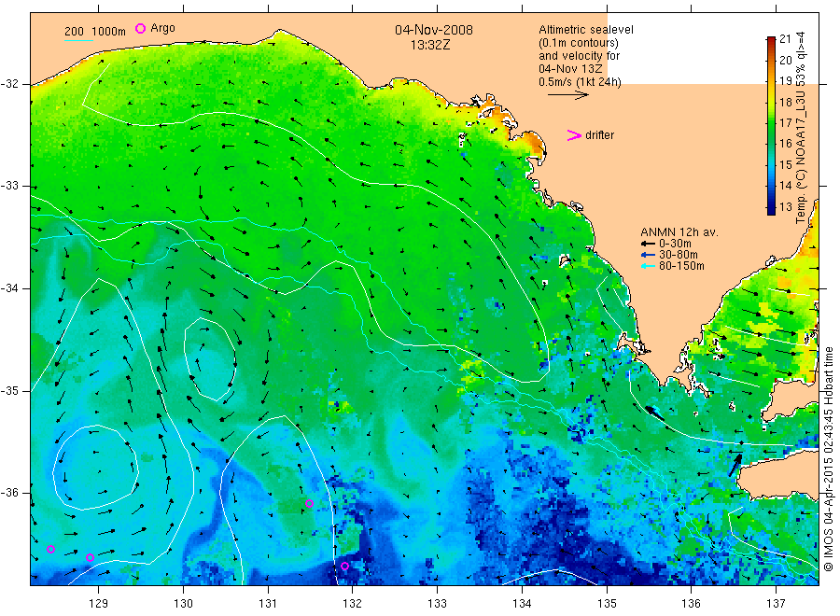Click the large black ANMN arrow near 135.5, -35.2
Image resolution: width=840 pixels, height=616 pixels.
[x=654, y=413]
